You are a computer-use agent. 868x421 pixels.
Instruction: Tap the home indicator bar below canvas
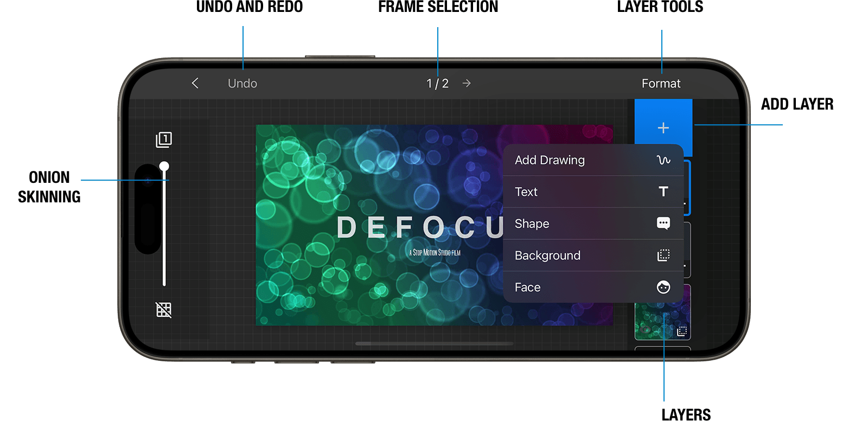[434, 343]
